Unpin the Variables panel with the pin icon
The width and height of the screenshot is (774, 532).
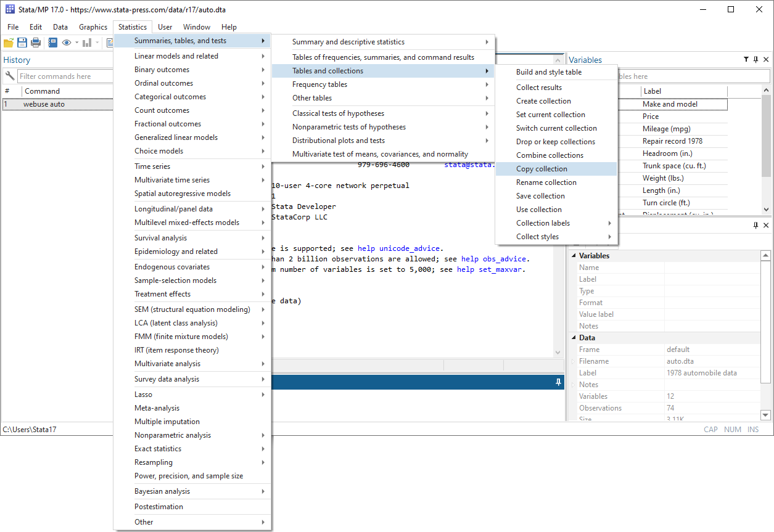(x=755, y=59)
